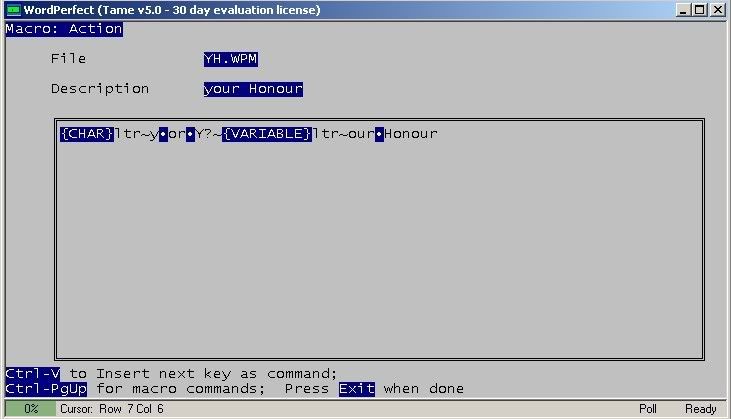
Task: Click the 'Y?~' prompt text in macro
Action: pos(208,134)
